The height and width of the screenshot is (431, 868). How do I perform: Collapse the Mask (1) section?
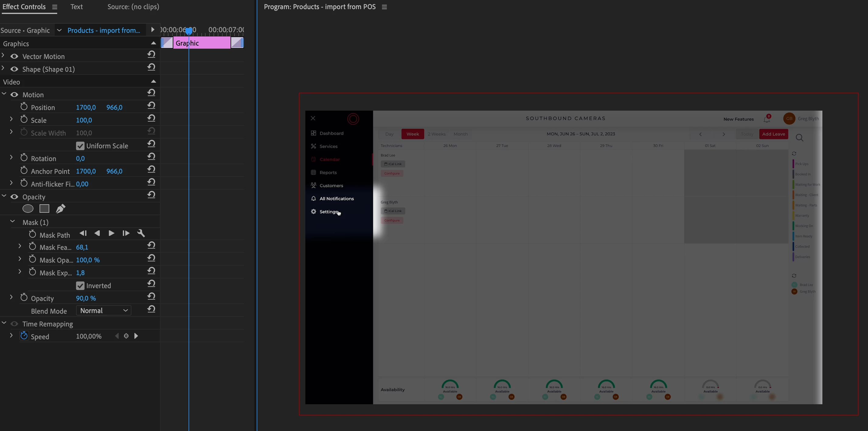[12, 222]
